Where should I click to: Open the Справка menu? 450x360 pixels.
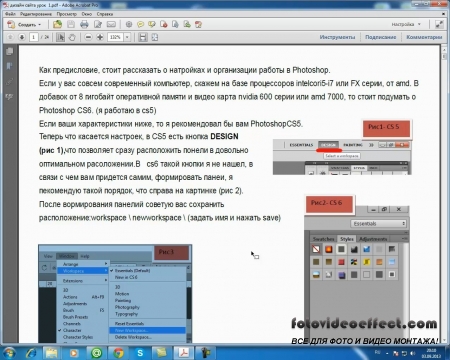click(105, 14)
